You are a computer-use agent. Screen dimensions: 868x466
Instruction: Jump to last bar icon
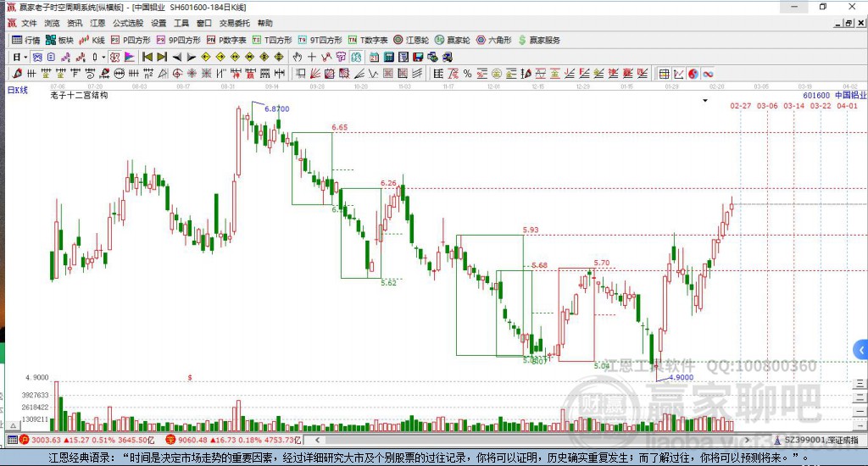point(162,57)
